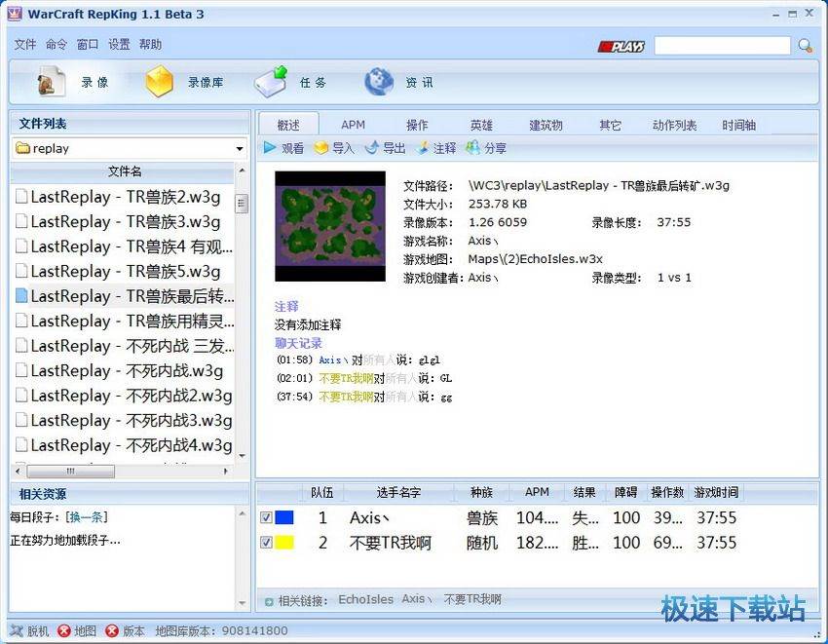The height and width of the screenshot is (644, 828).
Task: Toggle checkbox for player 不要TR我啊
Action: point(266,543)
